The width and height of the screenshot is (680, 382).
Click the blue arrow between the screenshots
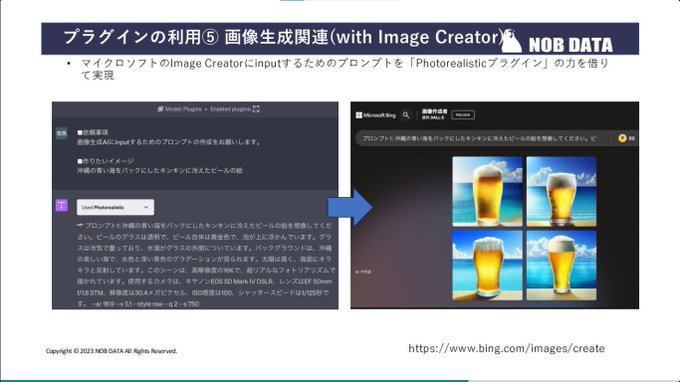(350, 207)
